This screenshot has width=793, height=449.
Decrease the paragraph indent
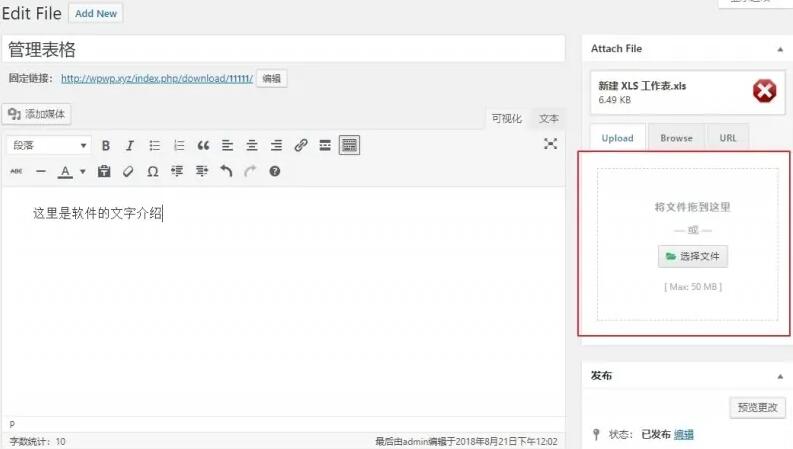click(177, 171)
